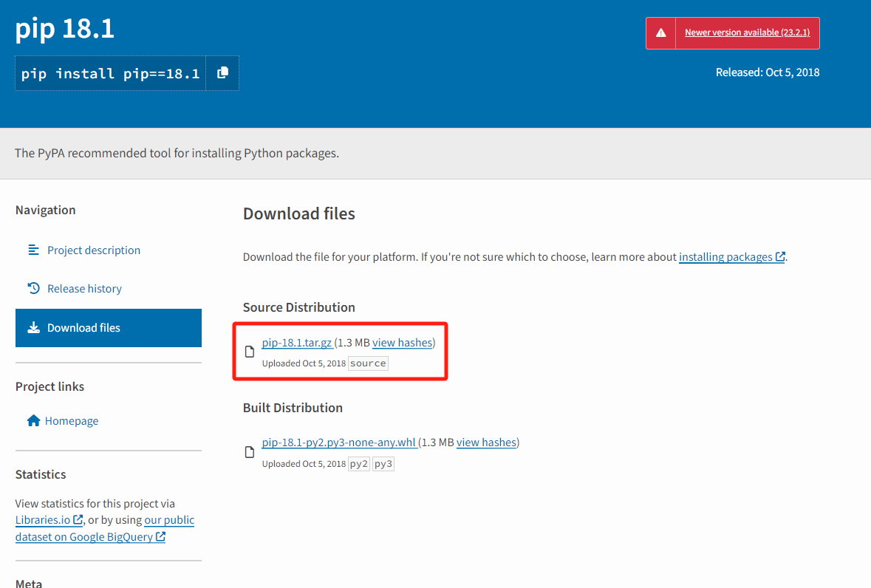Click the Project description list icon
871x588 pixels.
click(x=33, y=250)
